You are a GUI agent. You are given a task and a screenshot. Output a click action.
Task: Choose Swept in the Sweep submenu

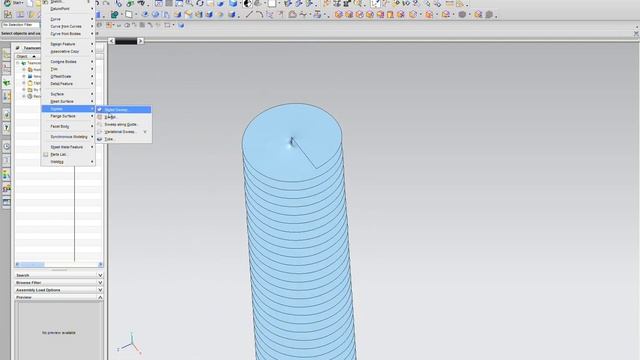(x=124, y=117)
